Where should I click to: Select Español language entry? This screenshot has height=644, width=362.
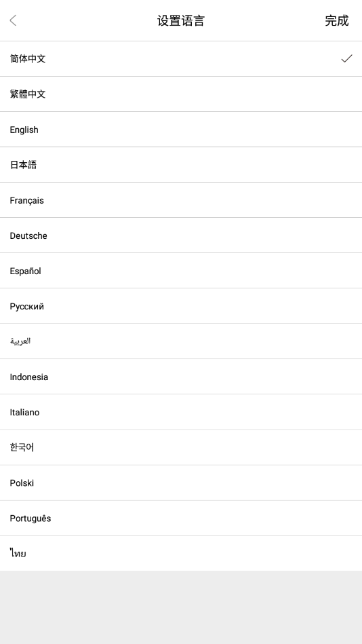click(181, 271)
